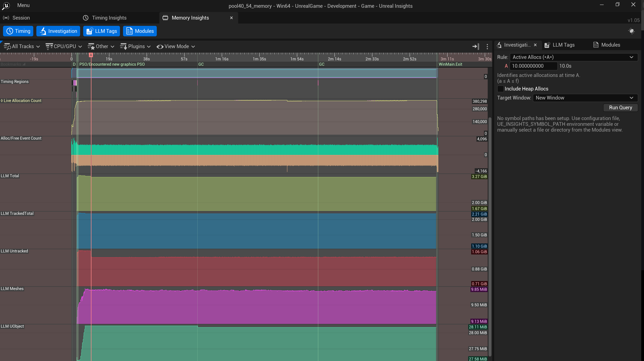Image resolution: width=644 pixels, height=361 pixels.
Task: Click the PSO/Encountered new graphics PSO bookmark
Action: pyautogui.click(x=112, y=64)
